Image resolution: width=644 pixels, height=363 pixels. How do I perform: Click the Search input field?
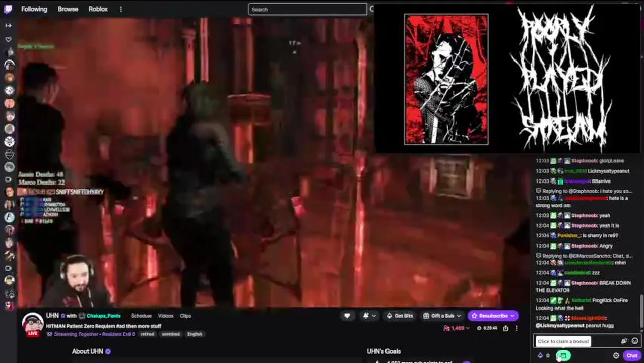tap(307, 9)
